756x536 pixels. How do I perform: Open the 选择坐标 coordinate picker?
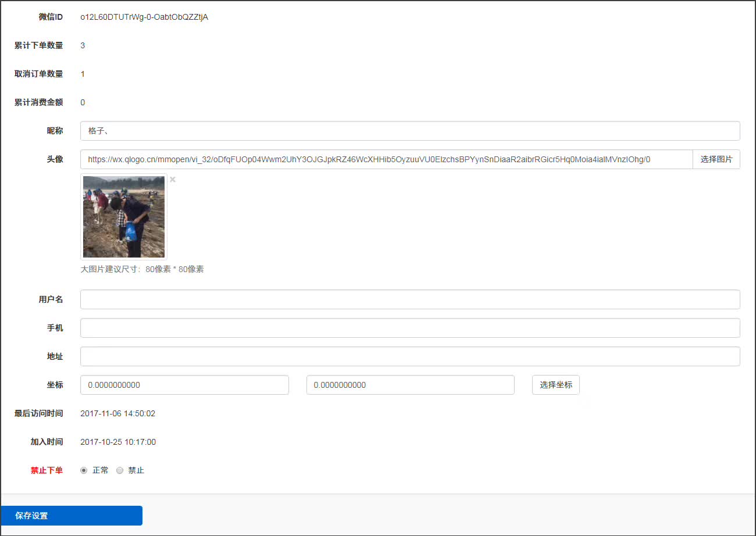(555, 385)
